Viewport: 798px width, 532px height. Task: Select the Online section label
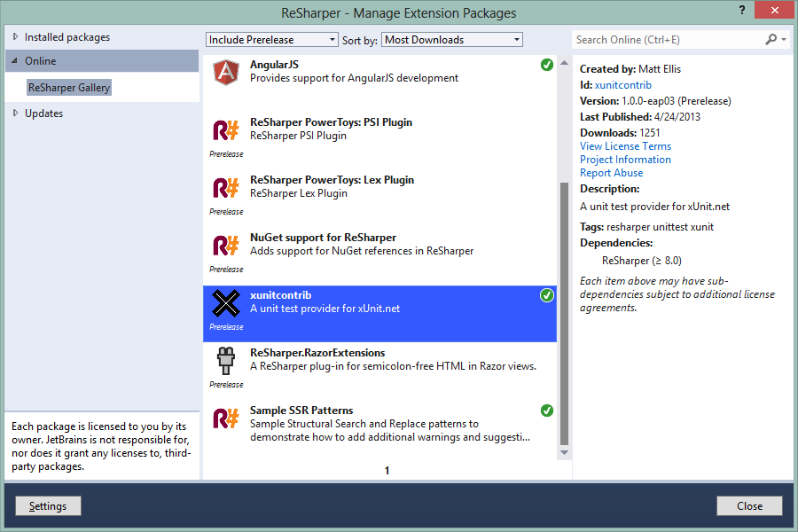(x=40, y=61)
